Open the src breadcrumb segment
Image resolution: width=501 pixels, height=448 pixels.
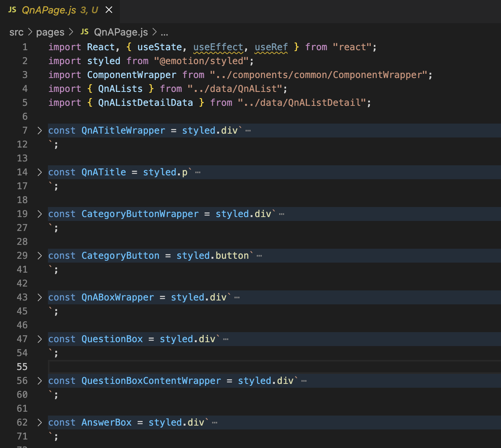[16, 32]
